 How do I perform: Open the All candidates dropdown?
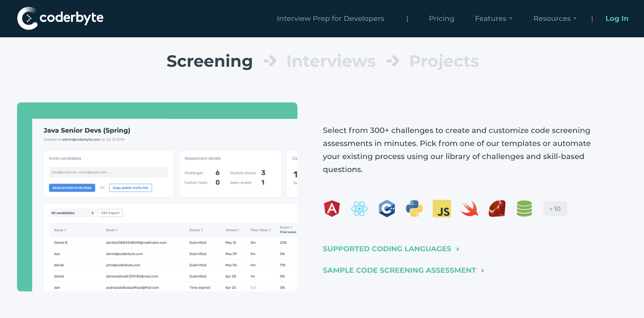72,213
